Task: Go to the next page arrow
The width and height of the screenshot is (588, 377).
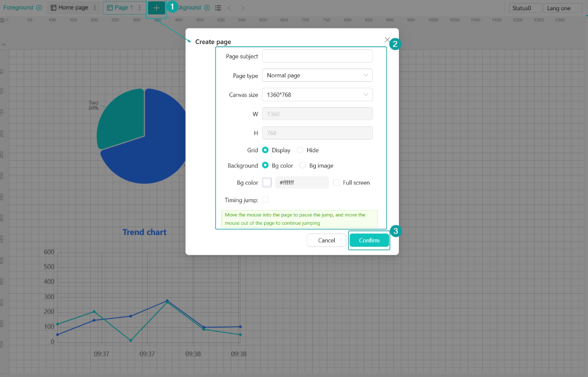Action: coord(243,8)
